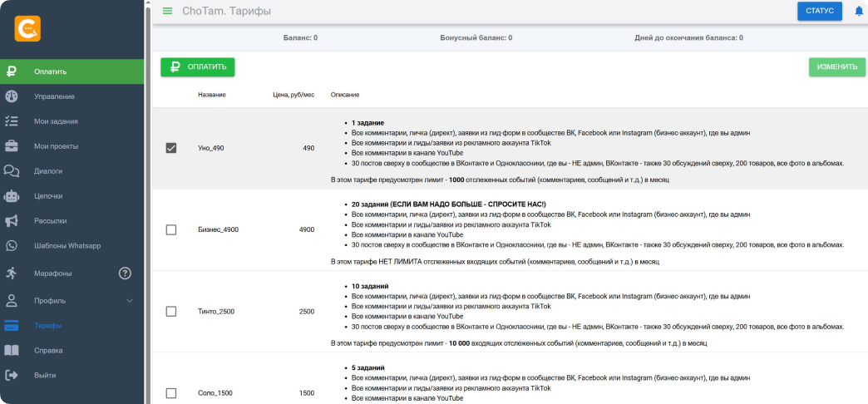This screenshot has height=404, width=868.
Task: Click the Название column header
Action: pos(212,96)
